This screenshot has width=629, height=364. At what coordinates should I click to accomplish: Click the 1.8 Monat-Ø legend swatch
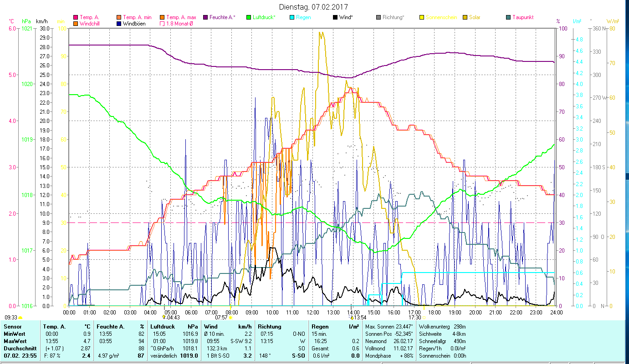[x=162, y=23]
